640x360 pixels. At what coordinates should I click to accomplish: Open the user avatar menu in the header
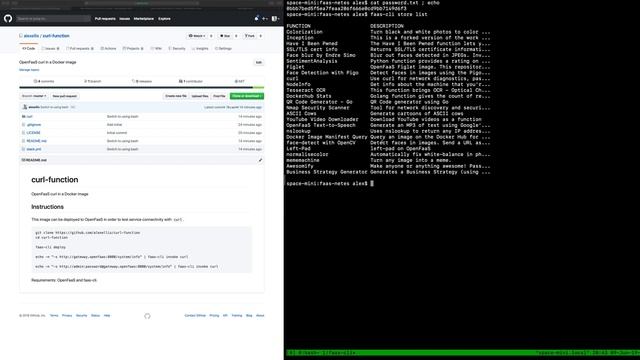(275, 18)
